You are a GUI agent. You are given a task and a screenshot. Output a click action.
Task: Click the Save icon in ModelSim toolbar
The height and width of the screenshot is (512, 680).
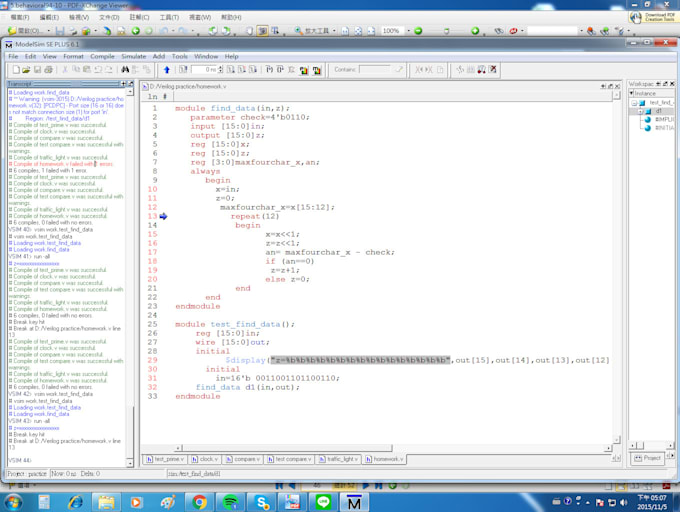(x=36, y=70)
